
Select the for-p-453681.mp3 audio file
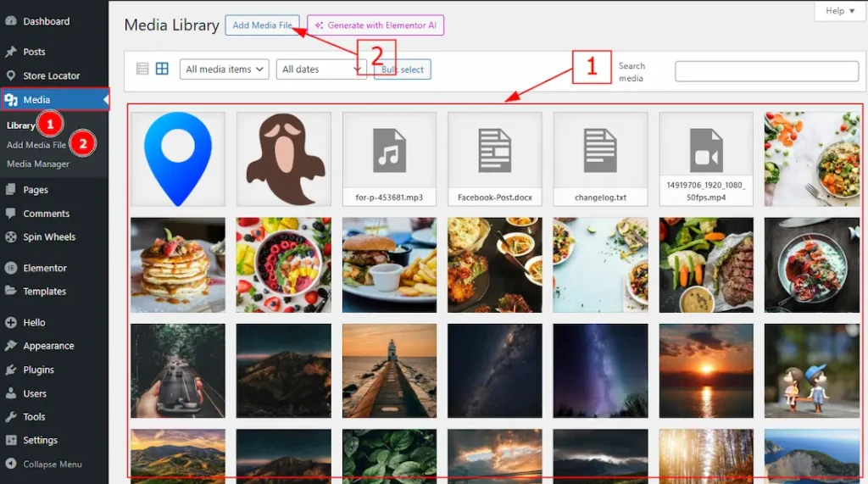coord(389,159)
